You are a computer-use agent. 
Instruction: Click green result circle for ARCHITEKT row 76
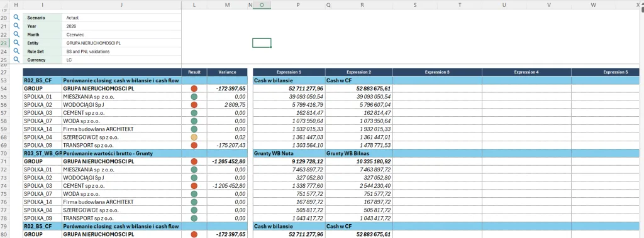pyautogui.click(x=194, y=202)
